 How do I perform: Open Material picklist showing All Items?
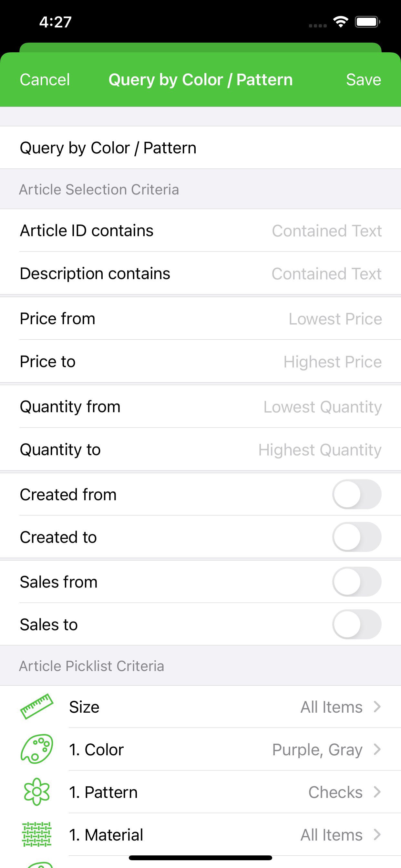(x=200, y=835)
